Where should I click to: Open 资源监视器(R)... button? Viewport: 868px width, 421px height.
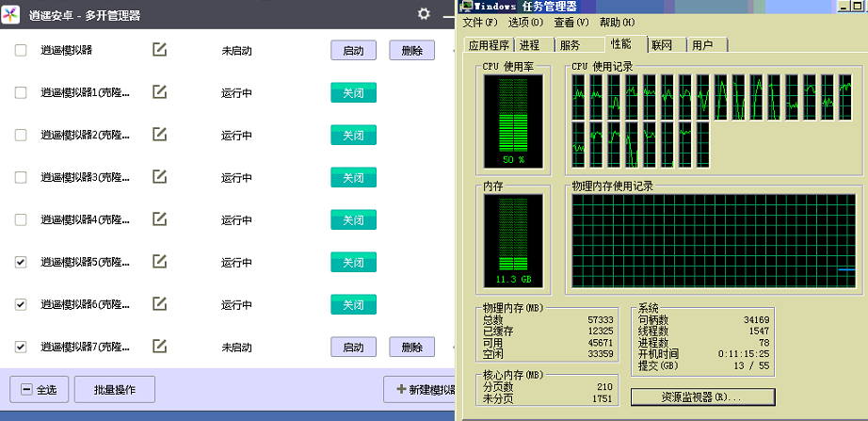tap(703, 397)
